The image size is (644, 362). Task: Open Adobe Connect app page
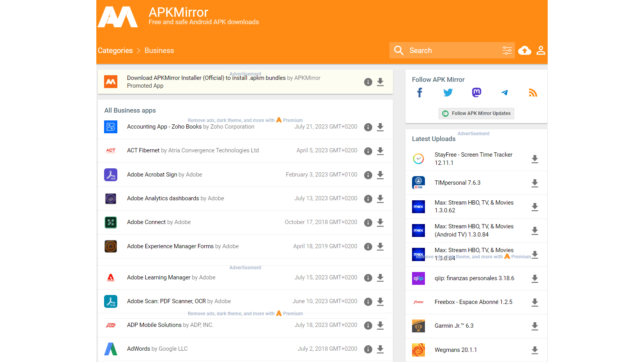point(146,222)
